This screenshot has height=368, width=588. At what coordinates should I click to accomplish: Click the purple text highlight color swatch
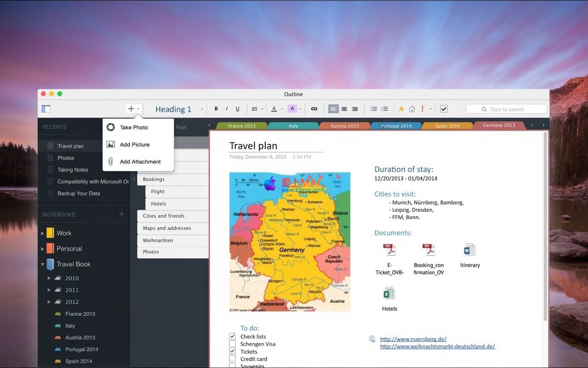point(292,109)
